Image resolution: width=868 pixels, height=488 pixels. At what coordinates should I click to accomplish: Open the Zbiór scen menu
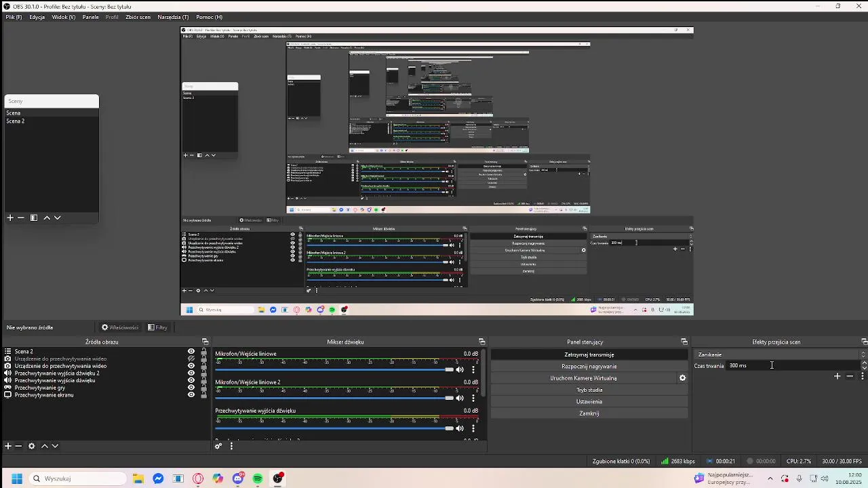(x=138, y=17)
